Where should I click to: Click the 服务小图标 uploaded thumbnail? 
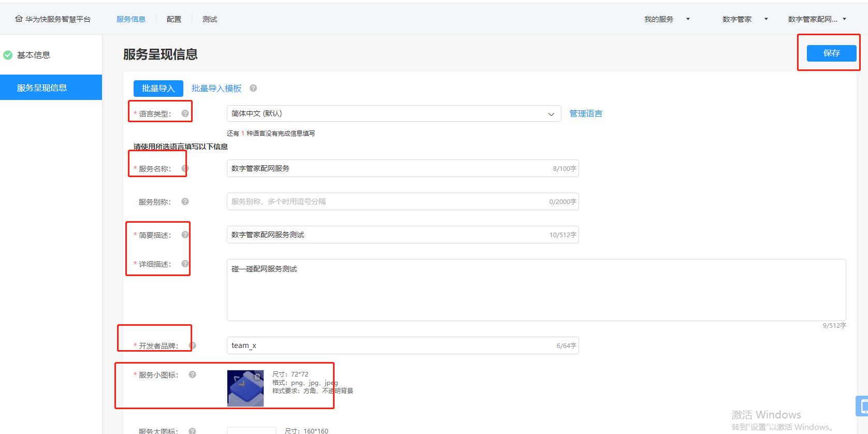pos(245,388)
